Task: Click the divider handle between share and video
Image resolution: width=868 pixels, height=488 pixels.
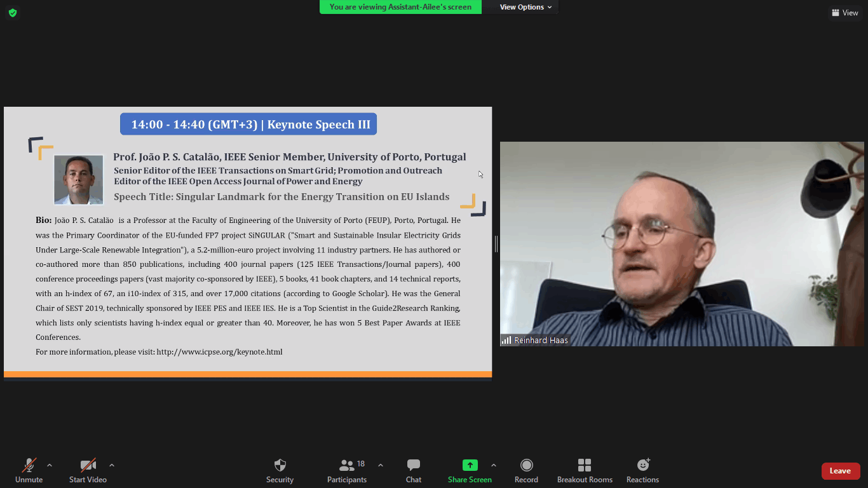Action: 496,244
